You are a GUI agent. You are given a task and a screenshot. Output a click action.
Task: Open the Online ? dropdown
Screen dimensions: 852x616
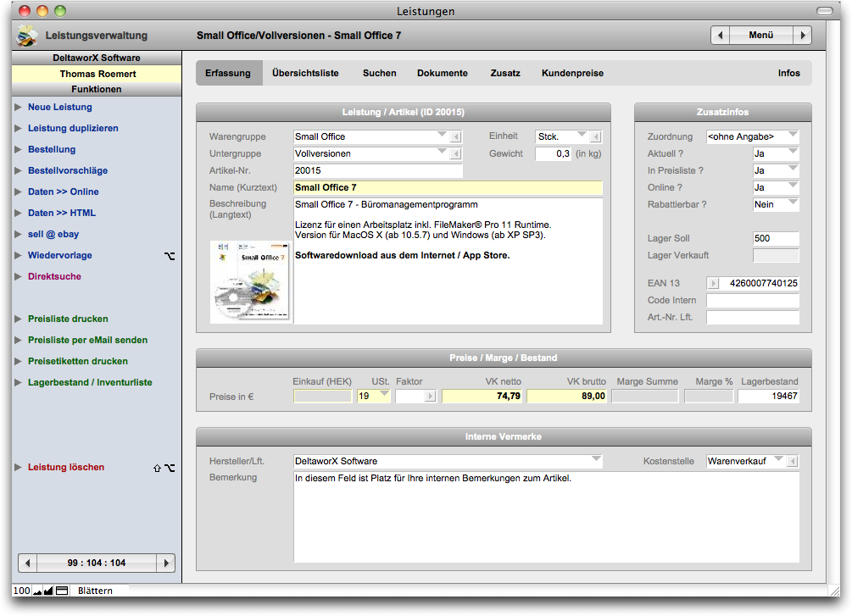[x=776, y=187]
